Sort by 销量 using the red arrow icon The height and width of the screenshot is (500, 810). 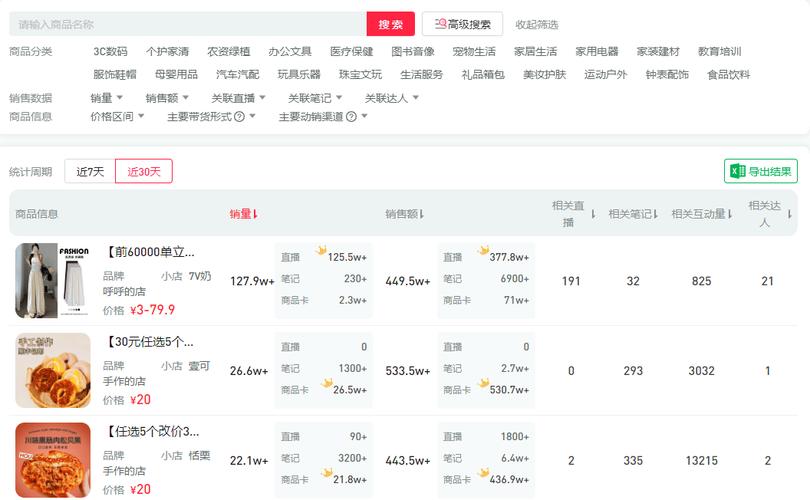(x=255, y=214)
